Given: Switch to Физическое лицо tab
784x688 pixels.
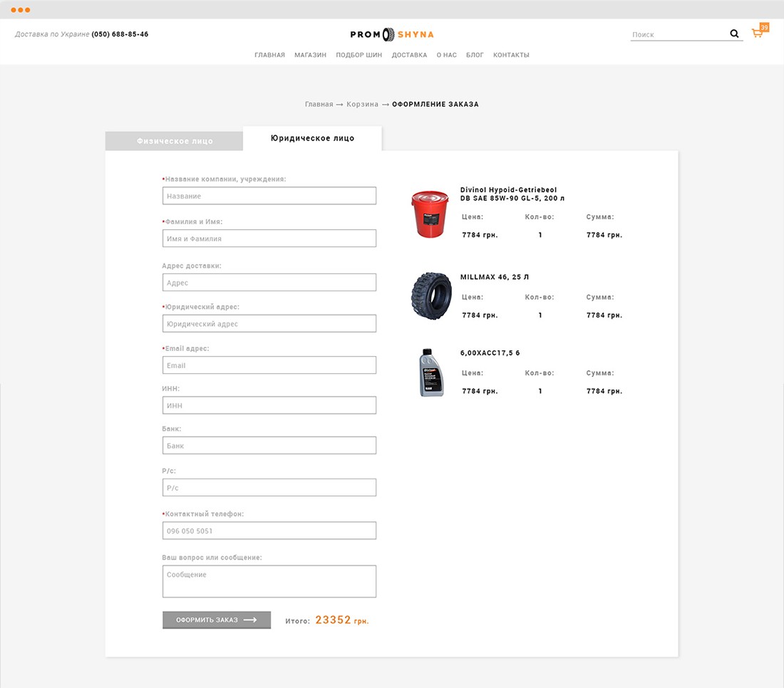Looking at the screenshot, I should (x=174, y=141).
